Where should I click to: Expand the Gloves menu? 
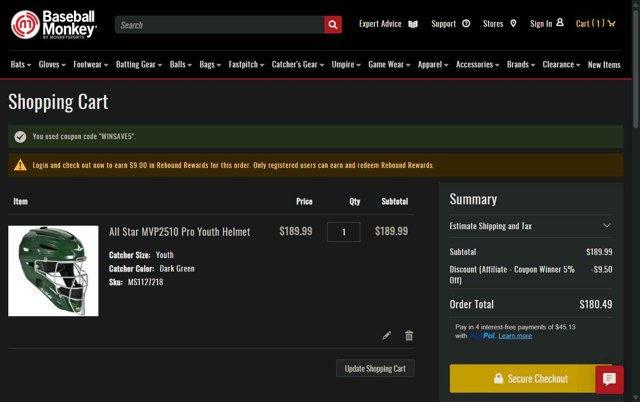click(x=52, y=64)
